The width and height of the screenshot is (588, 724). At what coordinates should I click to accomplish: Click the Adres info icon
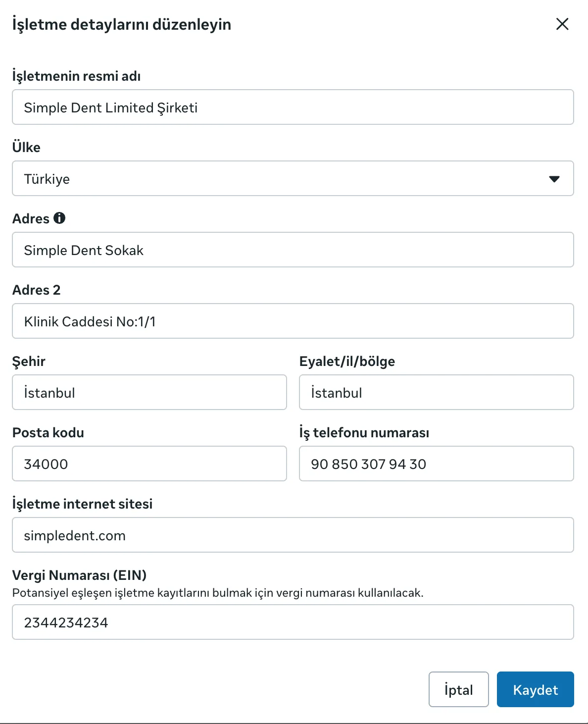[x=59, y=218]
